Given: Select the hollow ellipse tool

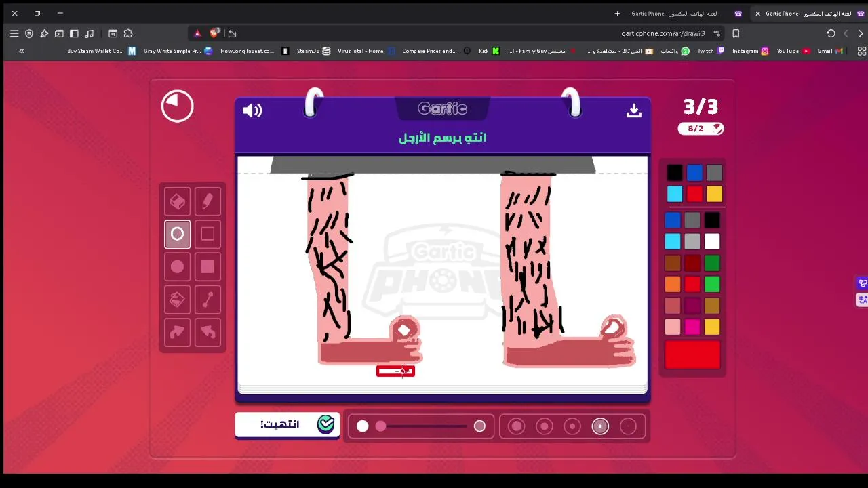Looking at the screenshot, I should click(177, 234).
